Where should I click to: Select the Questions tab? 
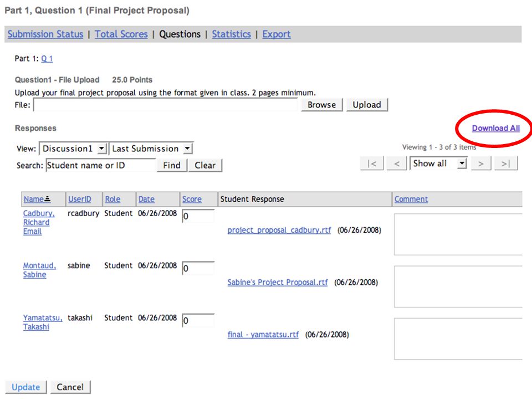[x=180, y=34]
